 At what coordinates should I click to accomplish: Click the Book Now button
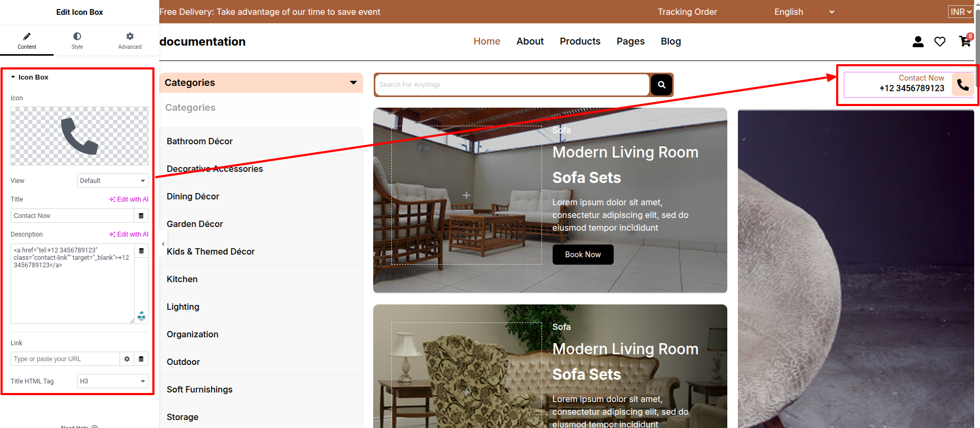coord(582,255)
